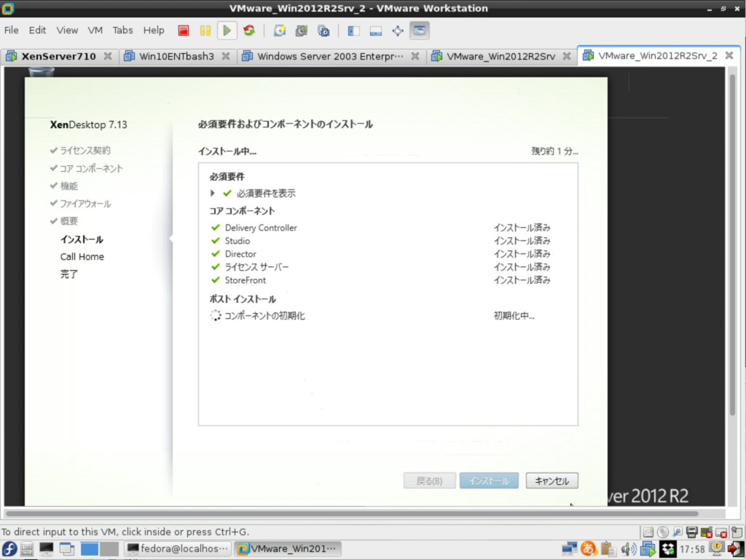Open the File menu
The image size is (746, 560).
tap(12, 31)
